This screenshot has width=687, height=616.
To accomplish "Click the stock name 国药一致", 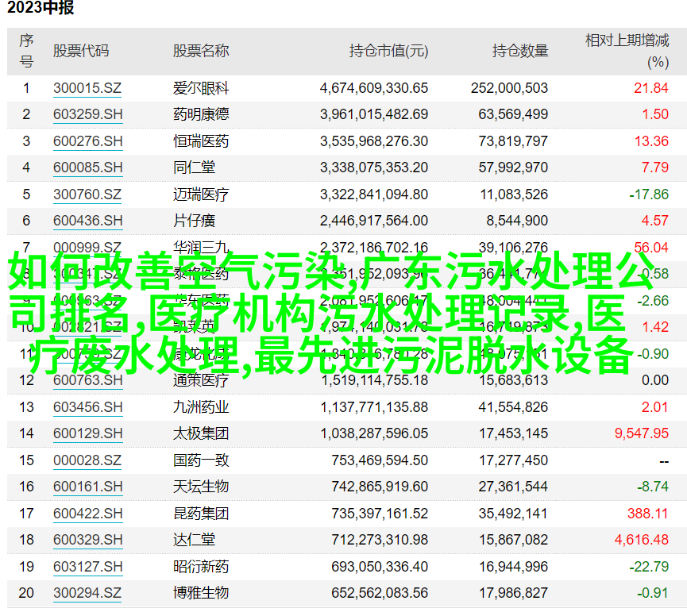I will [201, 460].
